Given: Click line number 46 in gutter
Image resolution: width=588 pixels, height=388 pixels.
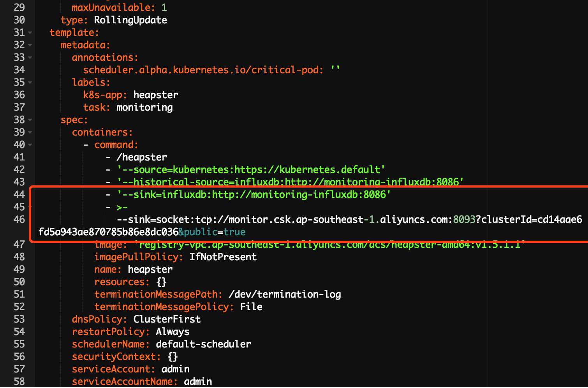Looking at the screenshot, I should click(19, 219).
